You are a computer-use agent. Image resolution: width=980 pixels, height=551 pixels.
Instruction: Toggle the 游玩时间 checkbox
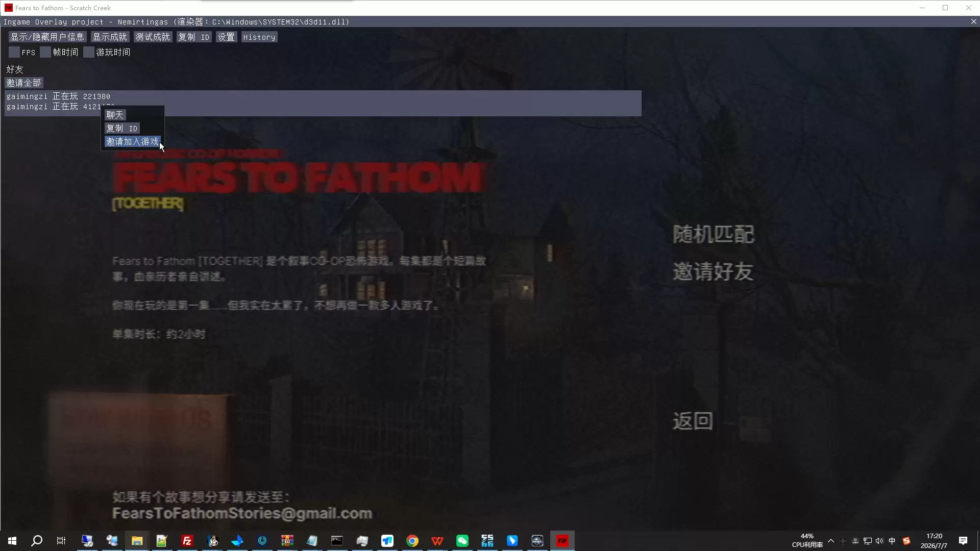(x=89, y=52)
